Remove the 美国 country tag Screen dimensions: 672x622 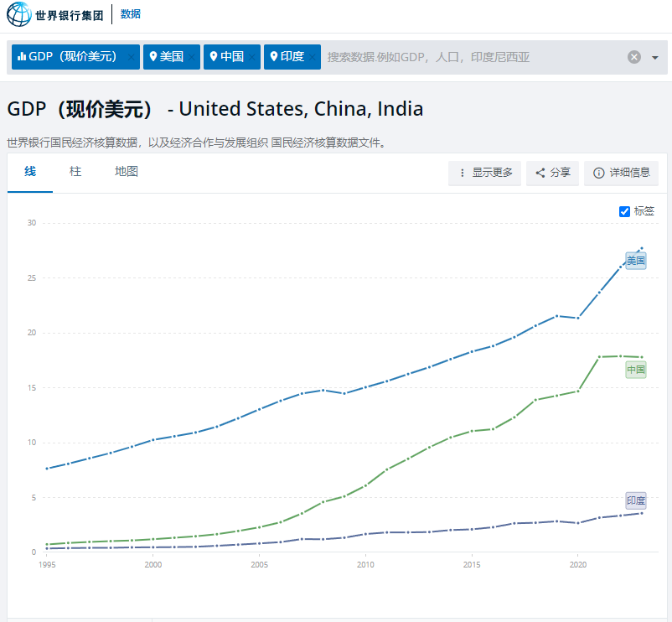tap(192, 57)
